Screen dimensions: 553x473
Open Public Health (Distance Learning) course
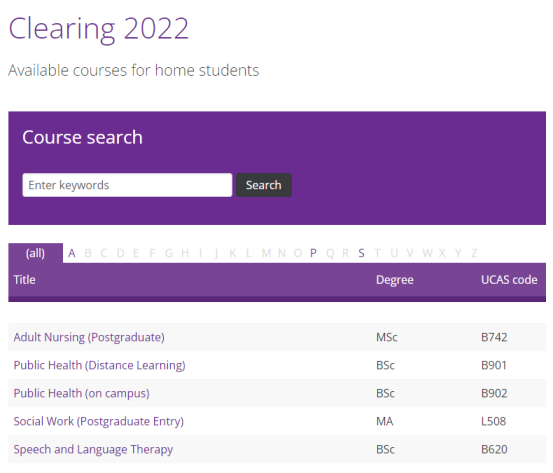point(99,365)
